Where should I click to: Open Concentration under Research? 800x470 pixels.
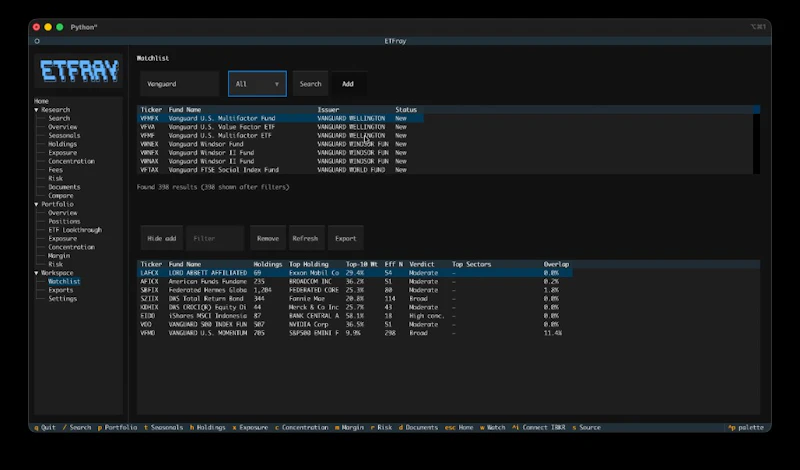point(71,161)
